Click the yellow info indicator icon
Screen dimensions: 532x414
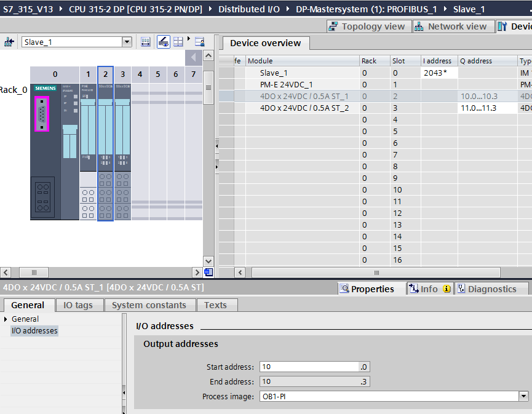coord(447,289)
